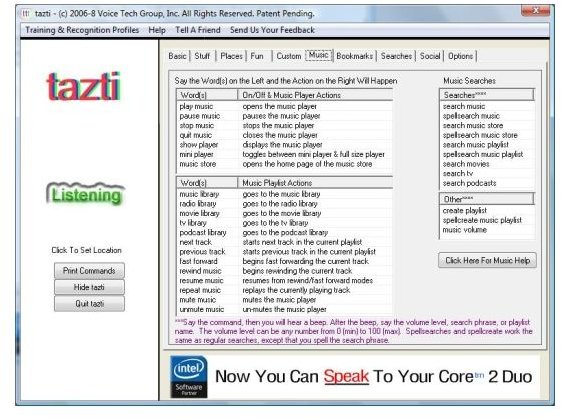
Task: Switch to the Basic tab
Action: (x=177, y=56)
